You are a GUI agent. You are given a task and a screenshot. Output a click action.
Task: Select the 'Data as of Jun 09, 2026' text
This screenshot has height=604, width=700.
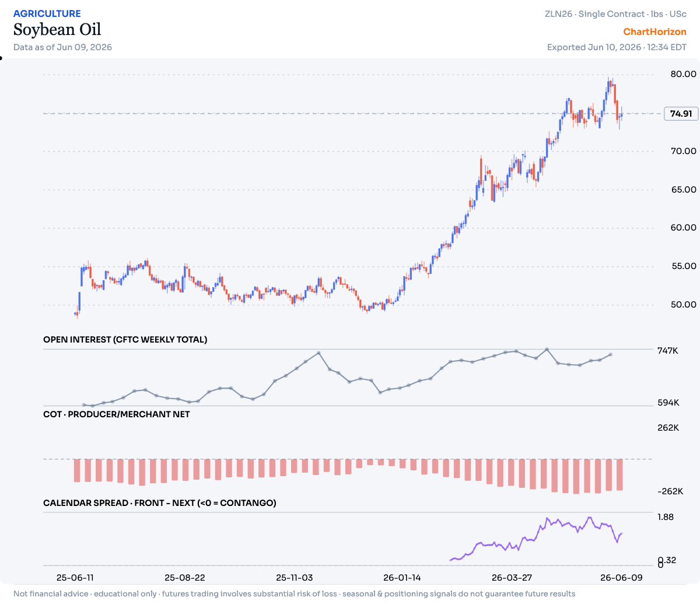point(62,47)
